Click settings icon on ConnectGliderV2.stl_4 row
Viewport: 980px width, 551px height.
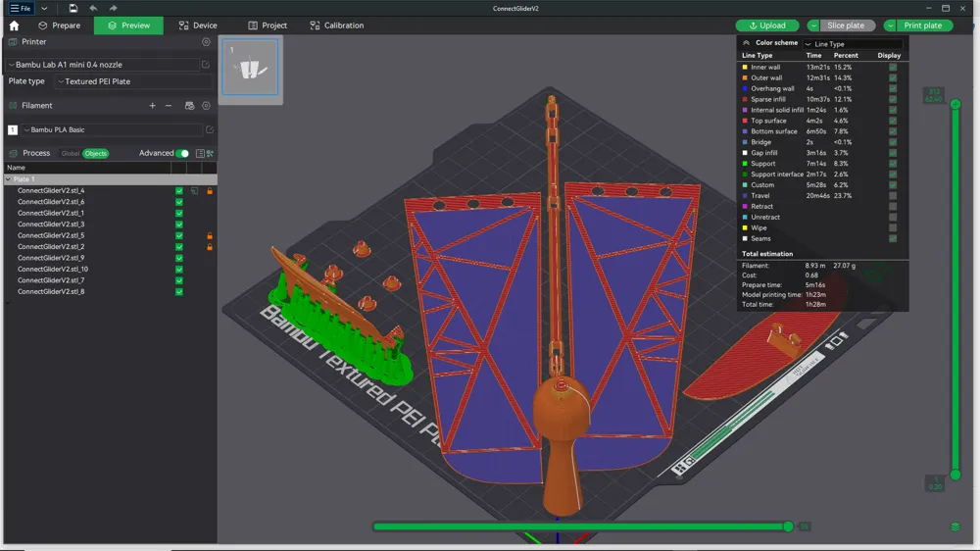194,191
